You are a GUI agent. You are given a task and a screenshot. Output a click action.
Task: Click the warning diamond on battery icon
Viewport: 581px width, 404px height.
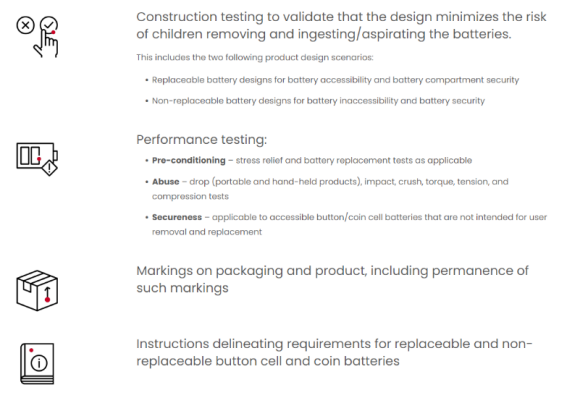tap(50, 168)
